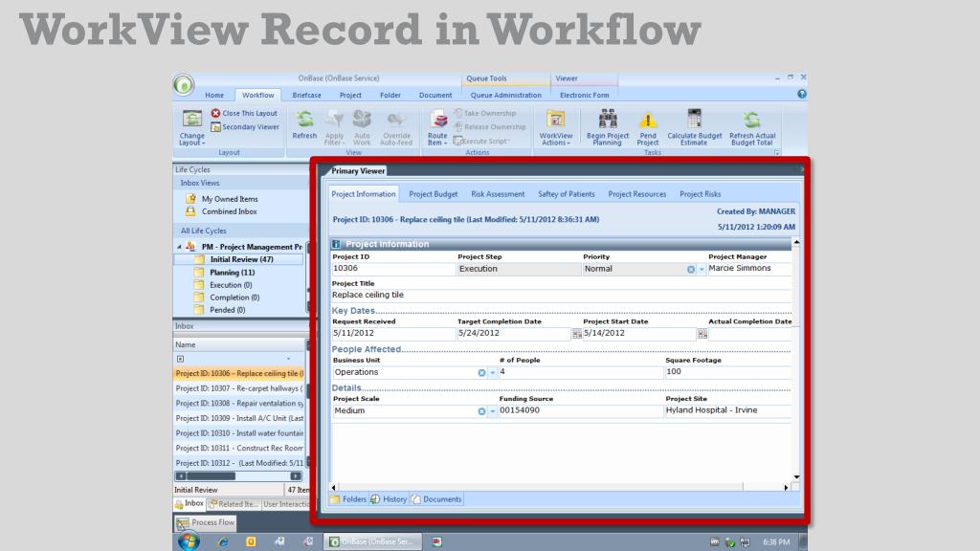Open the Folders bottom tab
The image size is (980, 551).
pos(348,499)
